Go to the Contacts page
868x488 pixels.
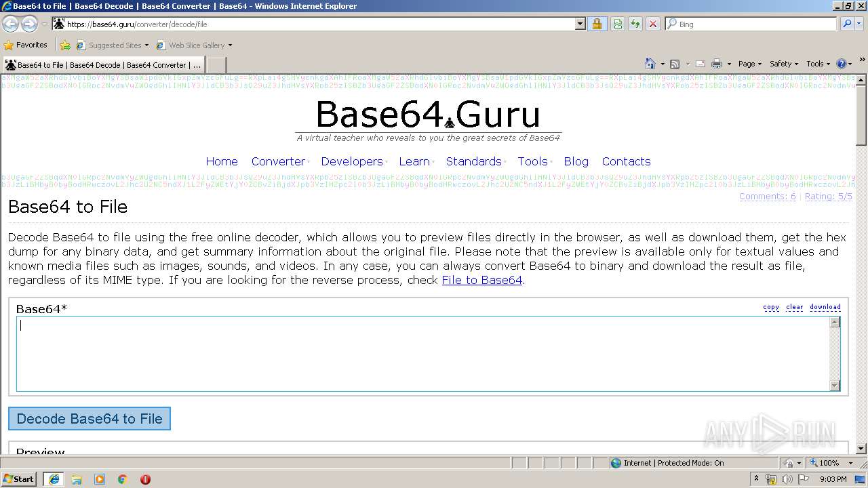click(627, 161)
